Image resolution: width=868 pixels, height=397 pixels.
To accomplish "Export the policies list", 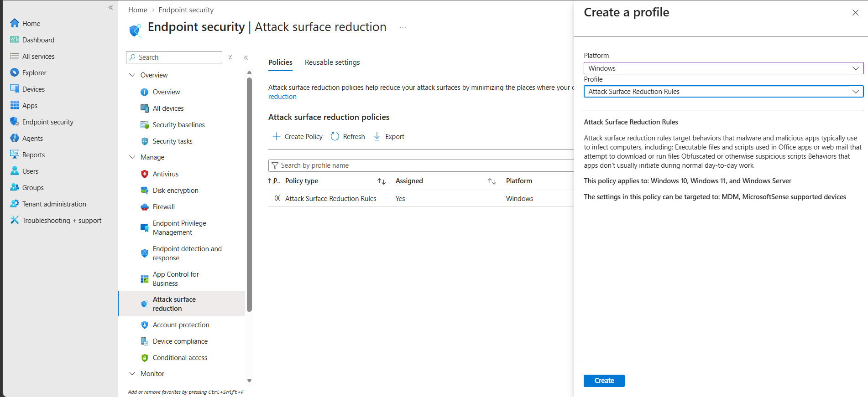I will [x=389, y=137].
